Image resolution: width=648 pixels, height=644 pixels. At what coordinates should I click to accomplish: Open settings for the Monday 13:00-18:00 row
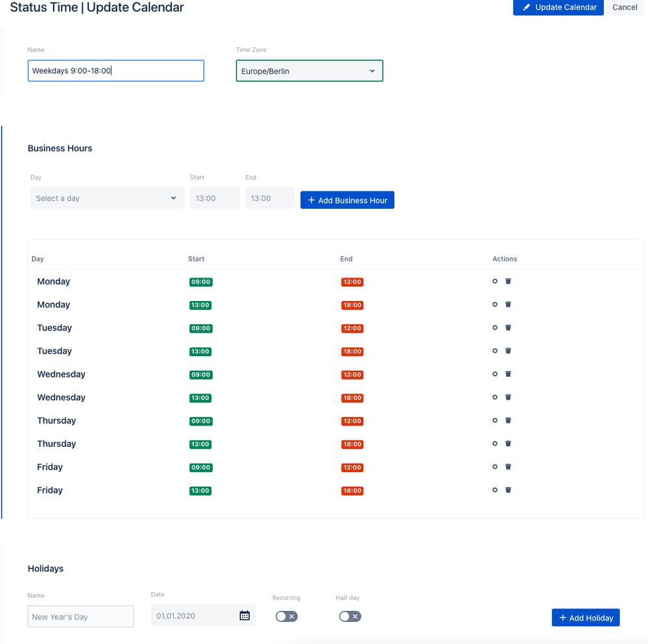point(495,304)
